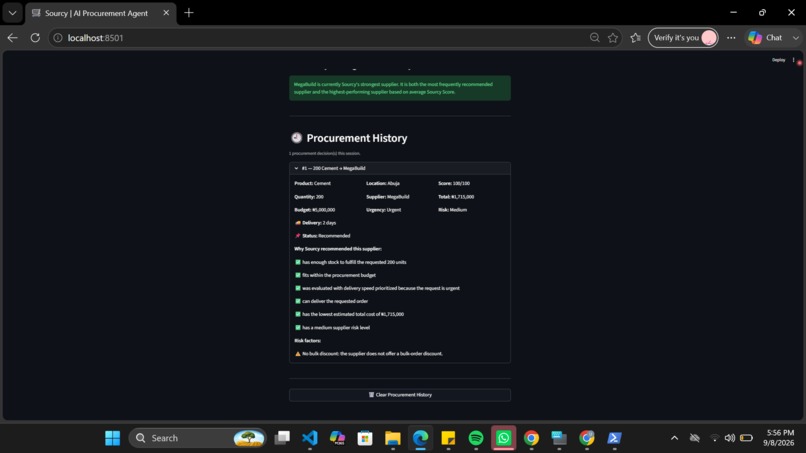
Task: Add this page to favorites
Action: point(613,38)
